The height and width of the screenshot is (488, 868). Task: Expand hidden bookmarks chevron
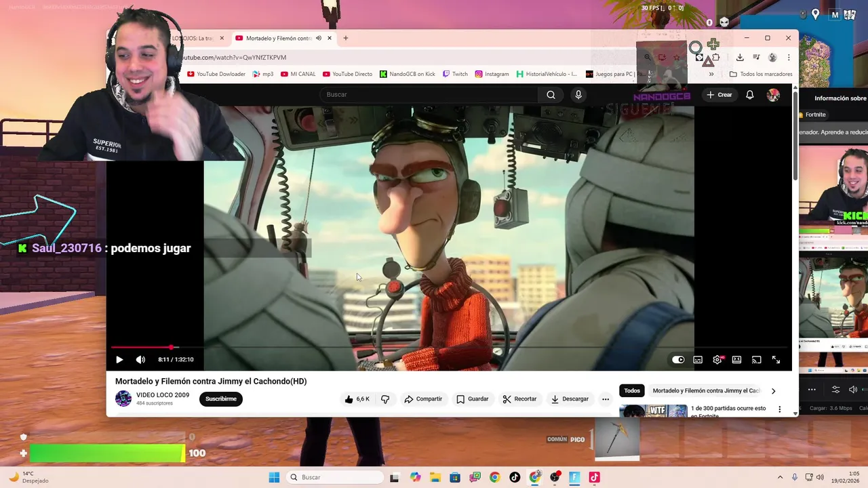point(711,74)
